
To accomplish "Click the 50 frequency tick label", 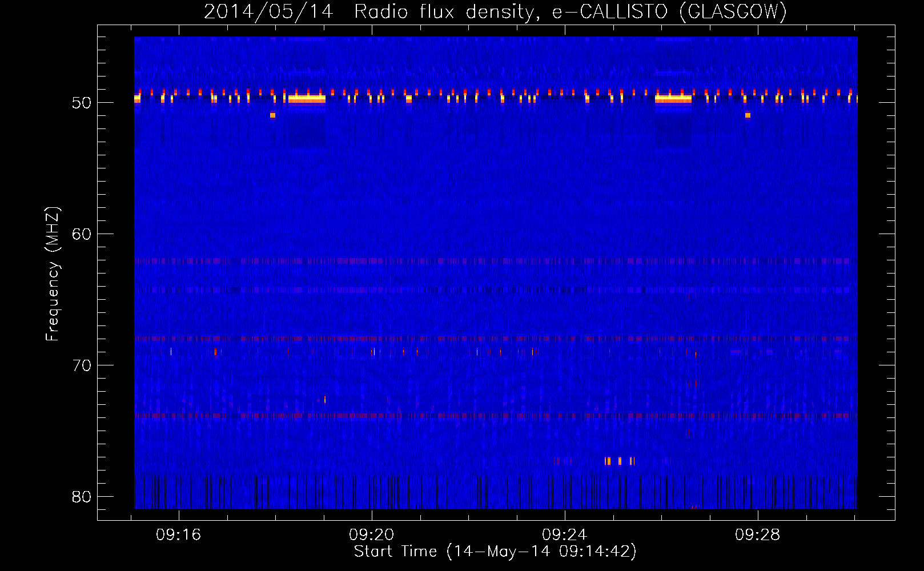I will 82,103.
